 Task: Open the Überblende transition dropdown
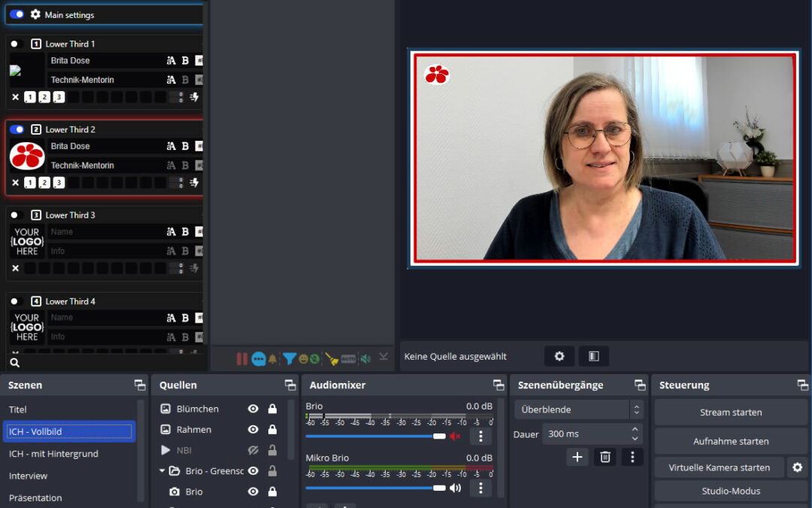point(575,409)
